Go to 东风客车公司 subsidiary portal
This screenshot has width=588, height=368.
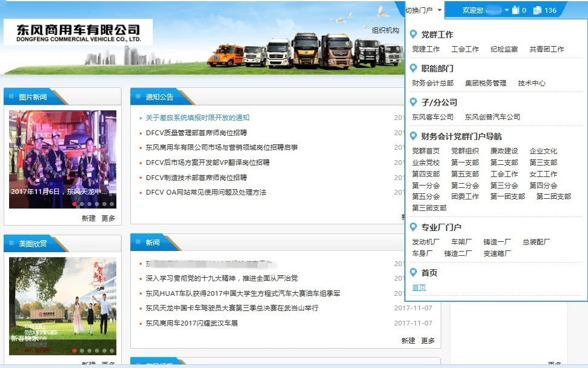[432, 117]
